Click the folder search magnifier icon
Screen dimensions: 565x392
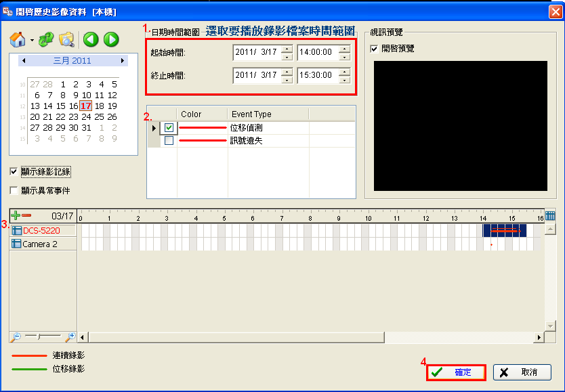(x=66, y=40)
